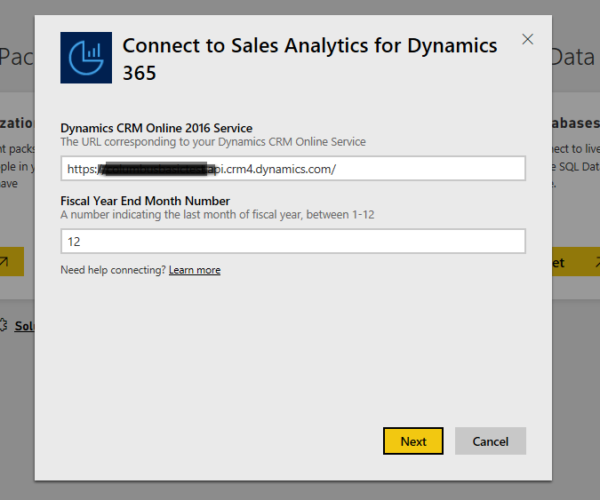Open the Learn more help link

pyautogui.click(x=194, y=270)
